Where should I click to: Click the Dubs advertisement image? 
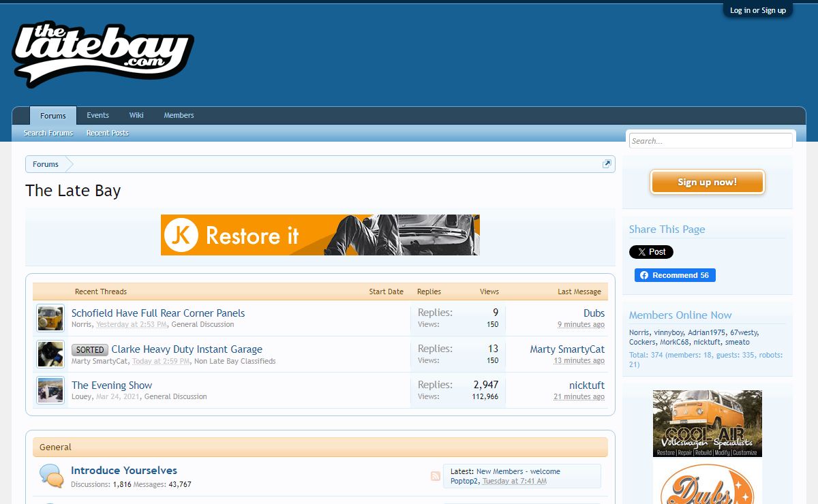(708, 483)
